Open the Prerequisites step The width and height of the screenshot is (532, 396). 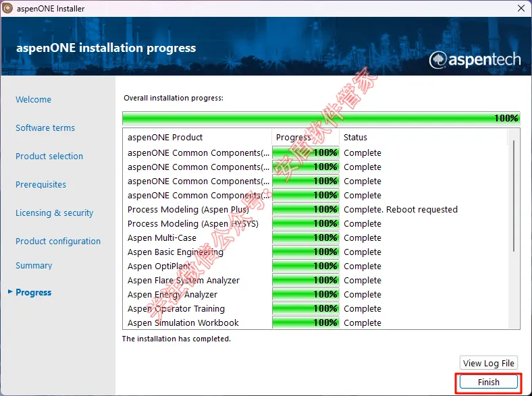(41, 184)
